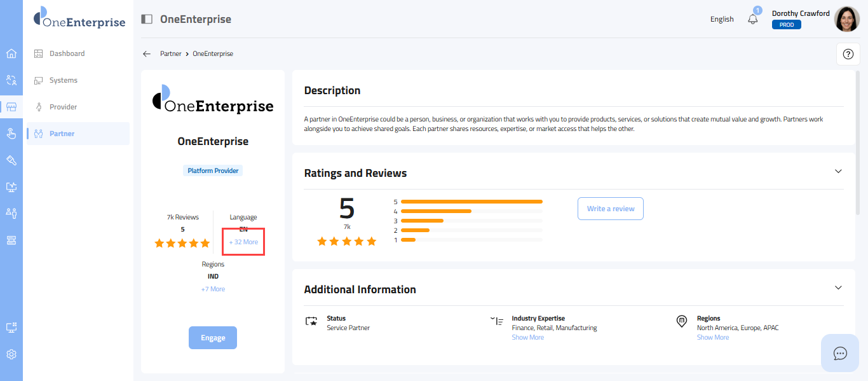
Task: Open the English language selector
Action: click(x=722, y=19)
